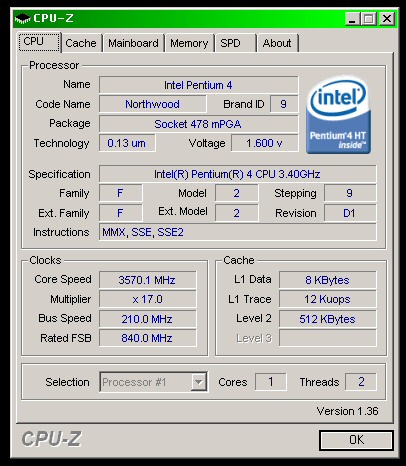Click the L1 Trace 12 Kuops value
The height and width of the screenshot is (466, 406).
point(327,299)
